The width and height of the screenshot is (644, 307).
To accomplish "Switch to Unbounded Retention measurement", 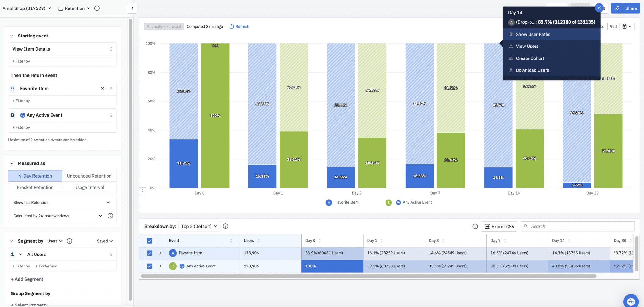I will 89,176.
